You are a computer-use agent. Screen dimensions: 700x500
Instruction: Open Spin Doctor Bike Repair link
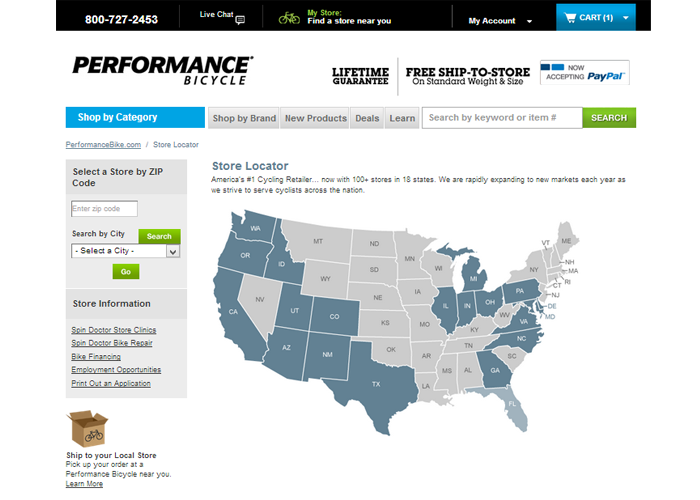click(x=112, y=343)
